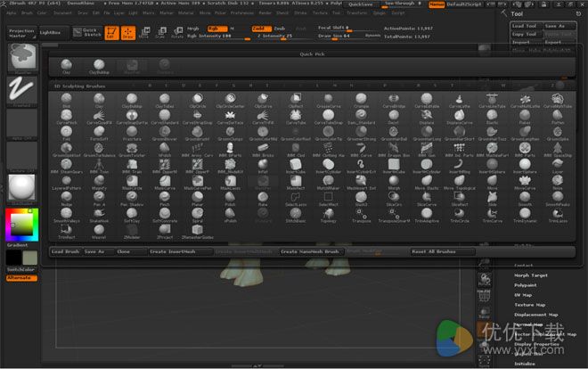This screenshot has width=588, height=369.
Task: Open the Preferences menu
Action: [x=241, y=12]
